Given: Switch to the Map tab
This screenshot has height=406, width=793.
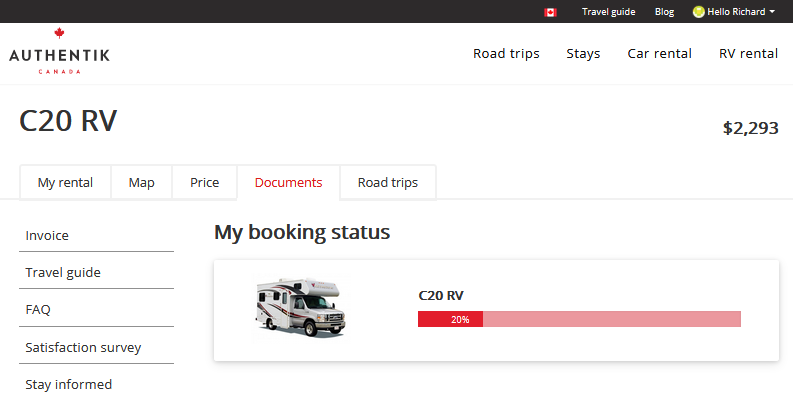Looking at the screenshot, I should [142, 183].
